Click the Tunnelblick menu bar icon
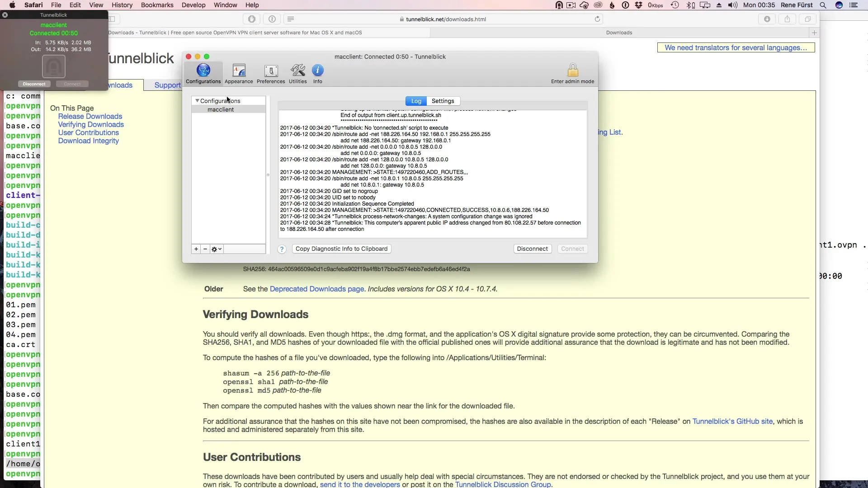 [x=559, y=5]
